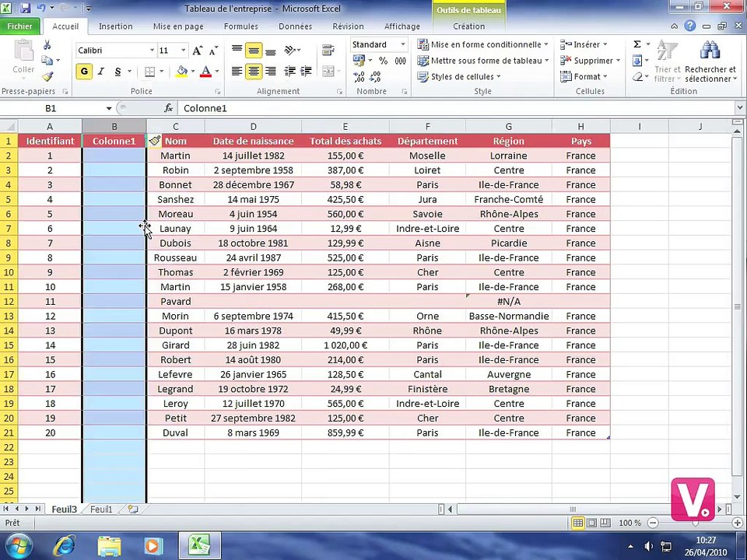Switch to the Insertion tab

(116, 26)
